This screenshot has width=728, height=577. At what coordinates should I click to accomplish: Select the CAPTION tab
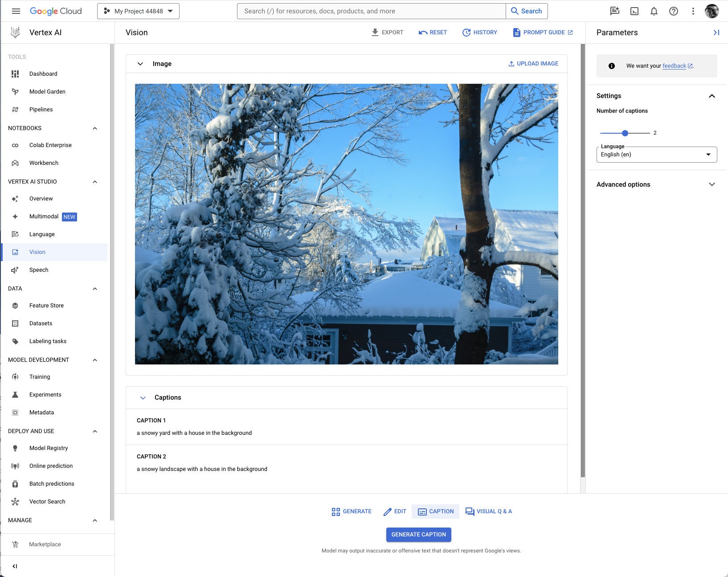click(x=436, y=512)
